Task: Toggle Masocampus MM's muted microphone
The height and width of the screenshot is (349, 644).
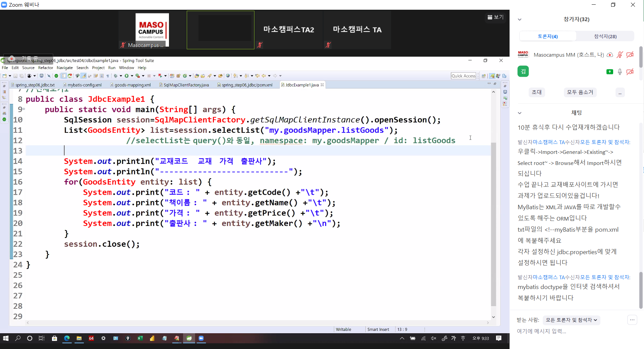Action: coord(620,55)
